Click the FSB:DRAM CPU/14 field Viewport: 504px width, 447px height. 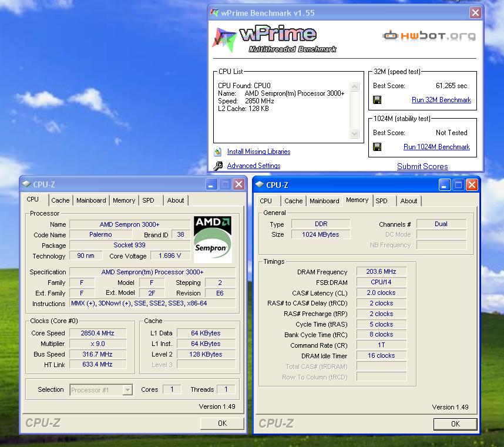coord(381,282)
